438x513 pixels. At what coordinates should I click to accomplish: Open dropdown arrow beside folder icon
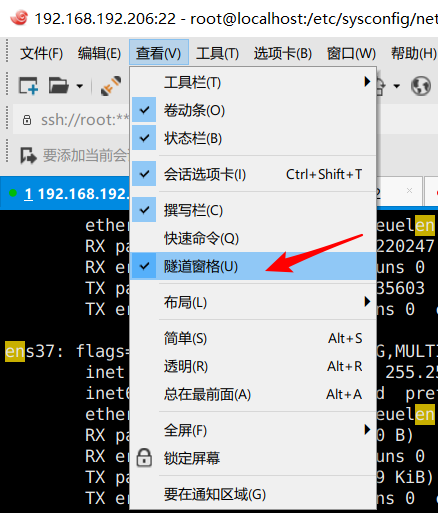[x=79, y=86]
